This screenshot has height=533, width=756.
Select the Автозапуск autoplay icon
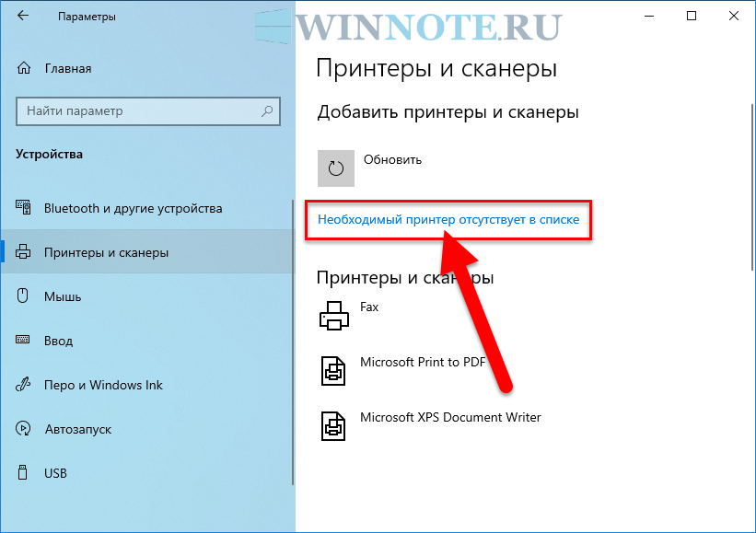click(x=23, y=428)
